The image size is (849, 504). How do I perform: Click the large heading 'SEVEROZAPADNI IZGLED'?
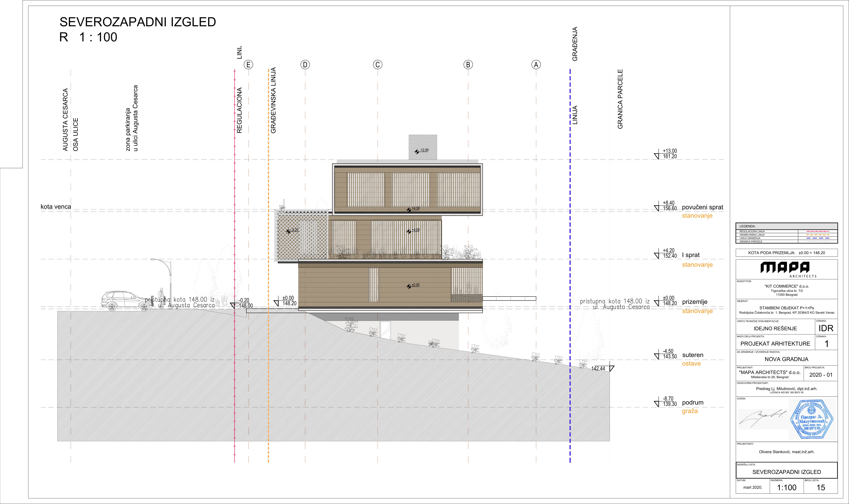point(138,22)
